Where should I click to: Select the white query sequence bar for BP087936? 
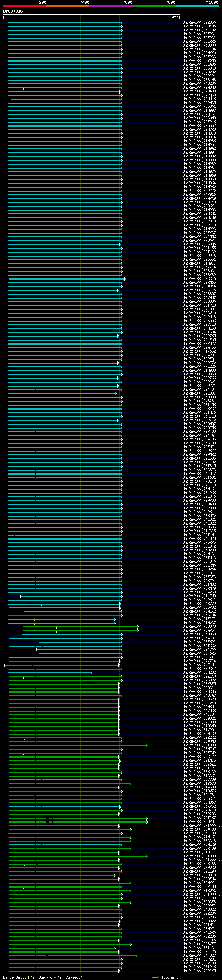pyautogui.click(x=92, y=15)
